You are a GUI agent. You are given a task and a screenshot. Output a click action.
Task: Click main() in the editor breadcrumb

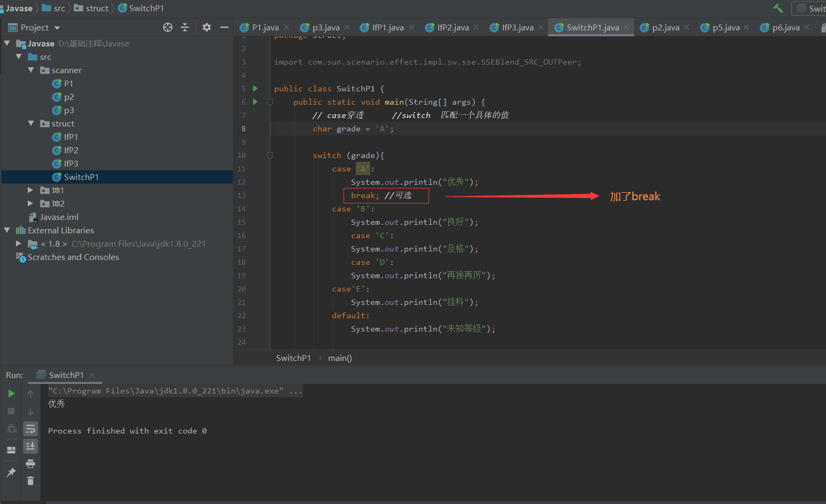(340, 358)
